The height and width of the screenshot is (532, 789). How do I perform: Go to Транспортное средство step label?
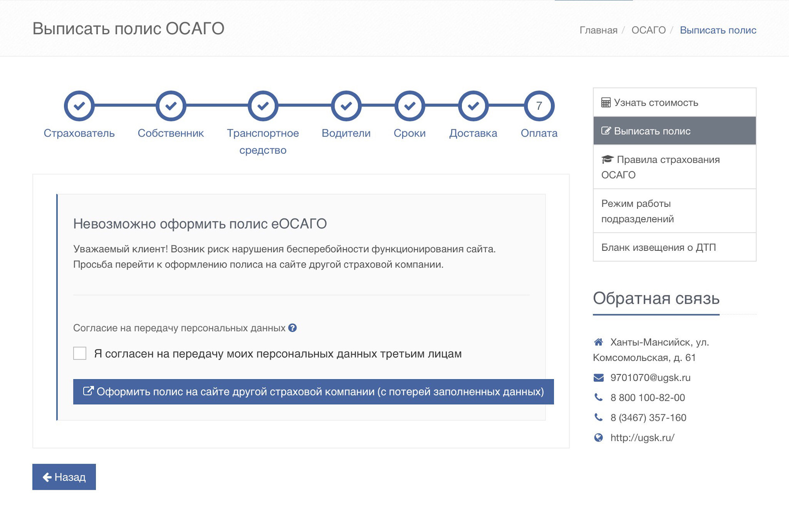(x=263, y=142)
